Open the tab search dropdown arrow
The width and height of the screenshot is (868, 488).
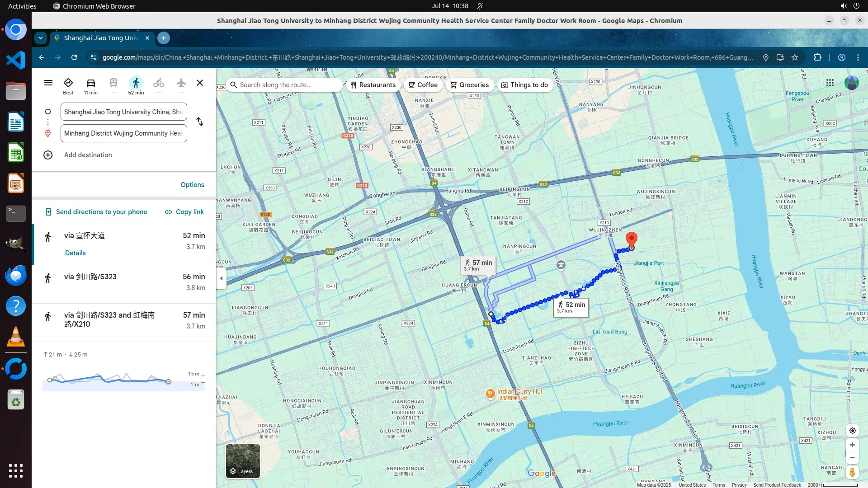(x=41, y=38)
